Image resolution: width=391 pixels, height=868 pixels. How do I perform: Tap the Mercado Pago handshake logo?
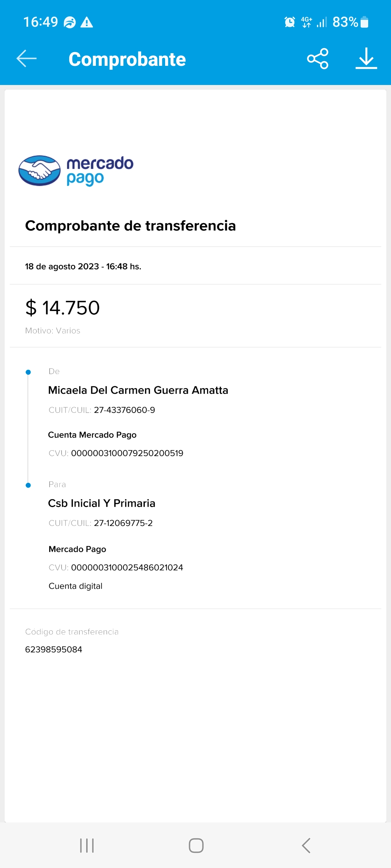[x=39, y=170]
